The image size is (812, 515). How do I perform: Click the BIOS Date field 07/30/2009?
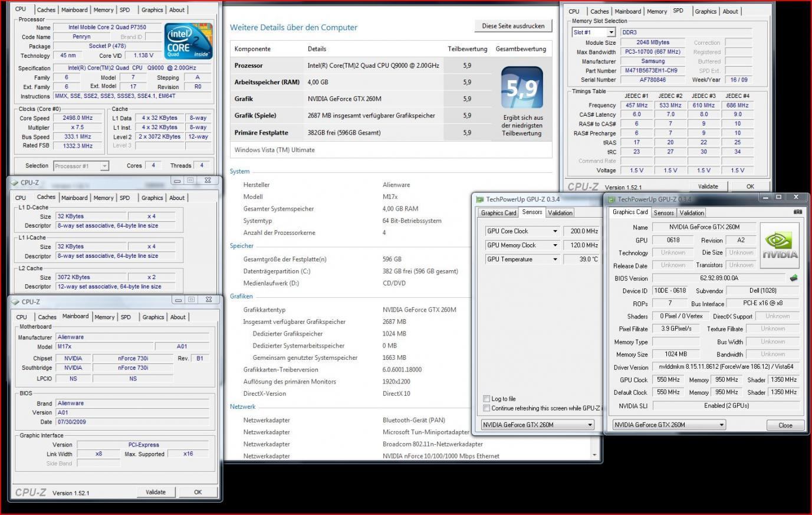click(x=133, y=422)
